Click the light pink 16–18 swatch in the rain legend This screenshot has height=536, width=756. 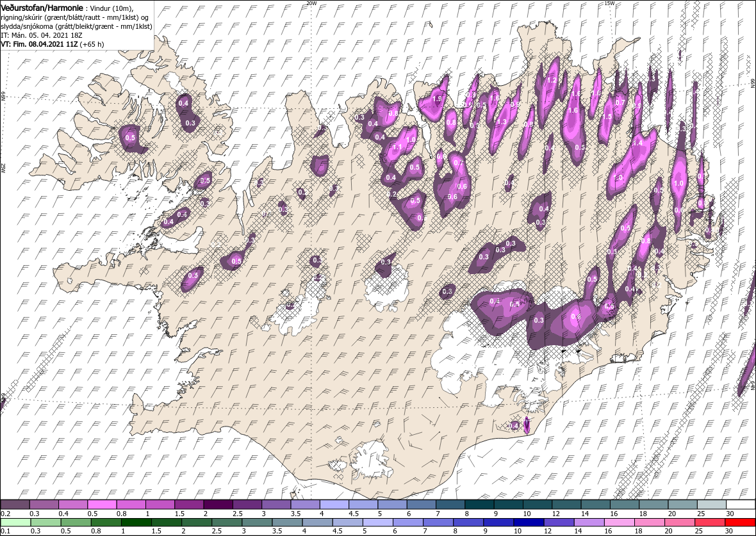[620, 523]
